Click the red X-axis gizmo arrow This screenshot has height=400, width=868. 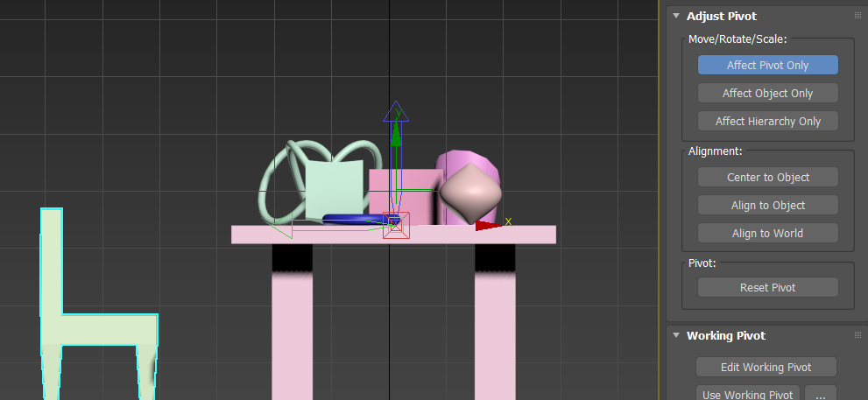[x=488, y=225]
